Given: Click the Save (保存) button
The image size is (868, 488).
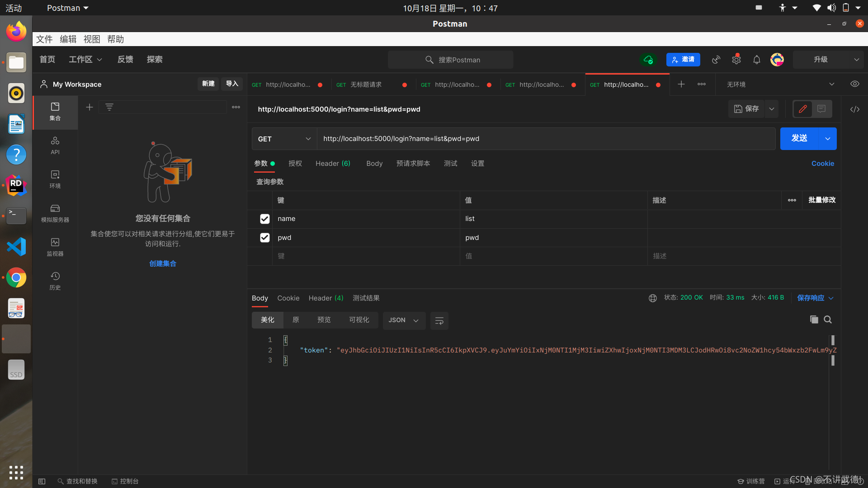Looking at the screenshot, I should pos(746,109).
